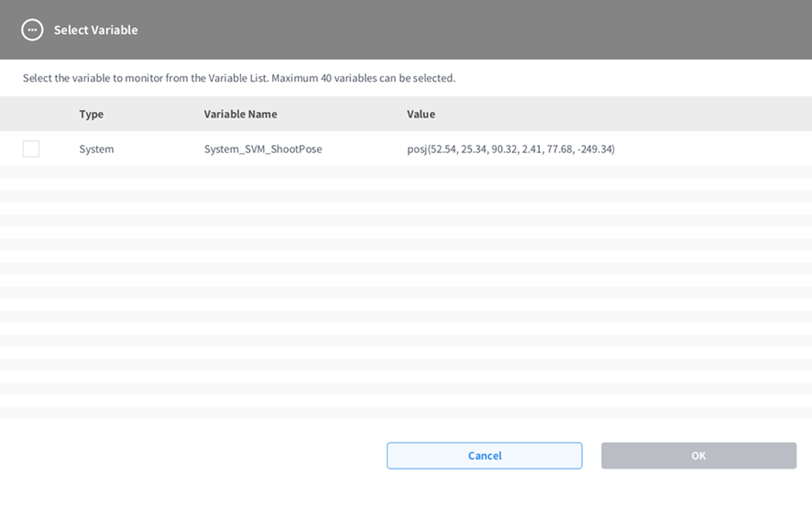The width and height of the screenshot is (812, 507).
Task: Click the ellipsis circle icon in header
Action: [32, 30]
